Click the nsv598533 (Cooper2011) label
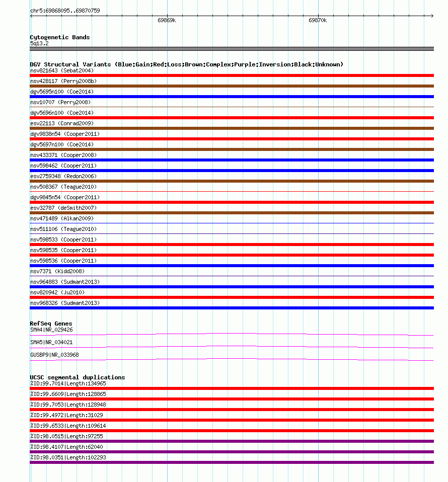The height and width of the screenshot is (482, 448). coord(63,239)
